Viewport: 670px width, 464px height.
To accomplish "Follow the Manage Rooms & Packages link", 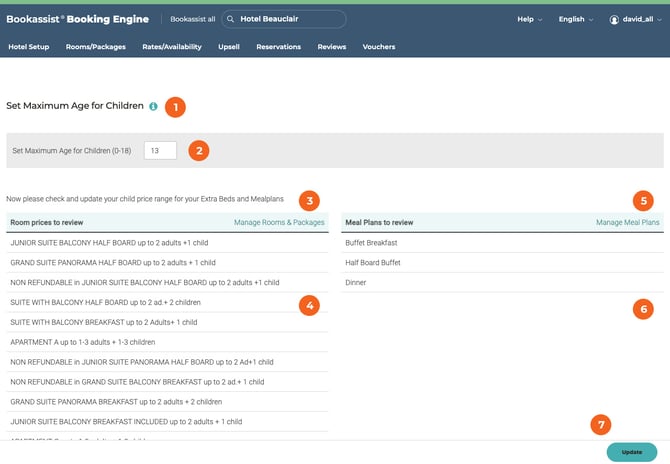I will pyautogui.click(x=279, y=223).
